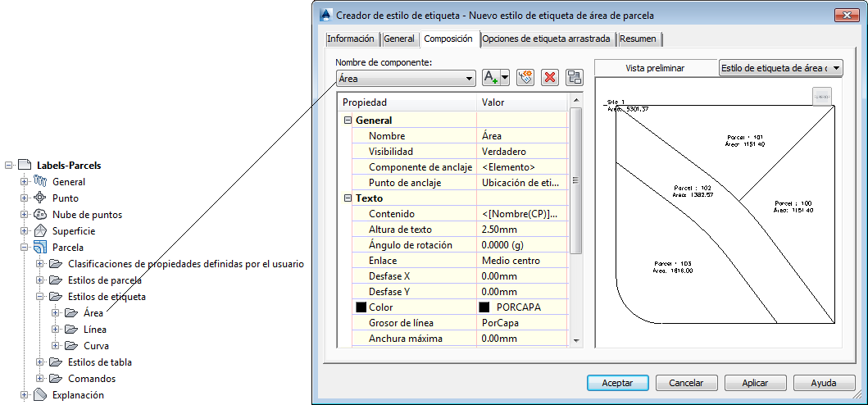Click the Superficie icon in the tree
The height and width of the screenshot is (405, 868).
click(40, 231)
